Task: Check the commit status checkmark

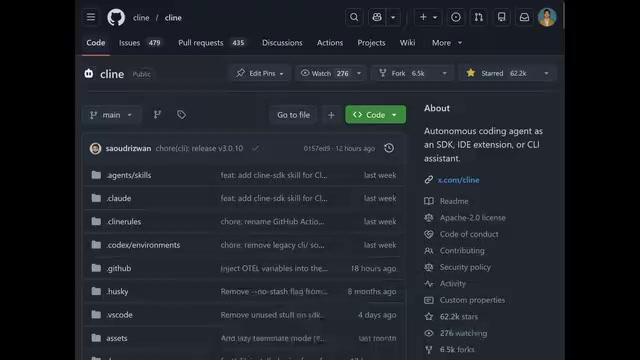Action: pos(256,148)
